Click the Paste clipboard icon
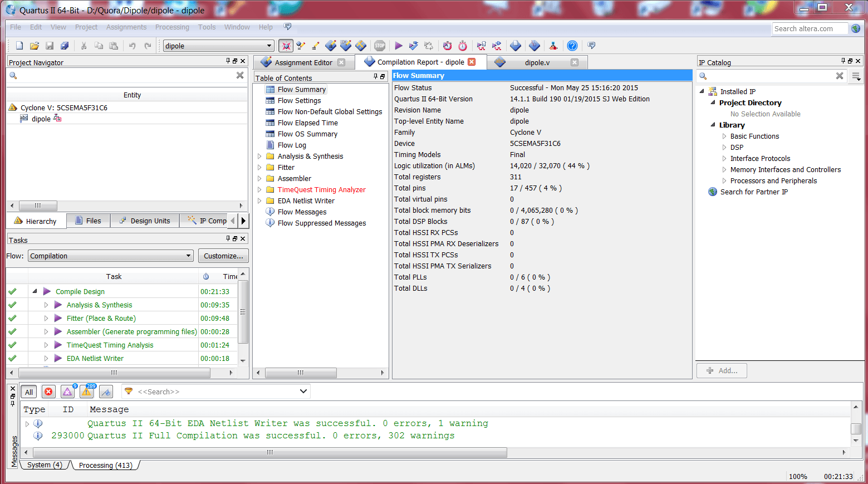 pyautogui.click(x=114, y=46)
